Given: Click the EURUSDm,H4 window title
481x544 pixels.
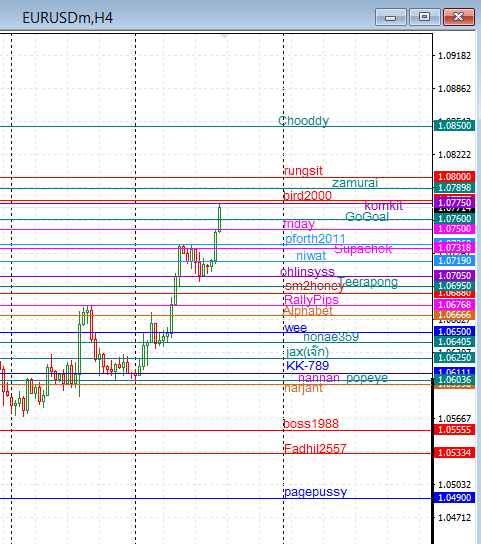Looking at the screenshot, I should (x=67, y=18).
